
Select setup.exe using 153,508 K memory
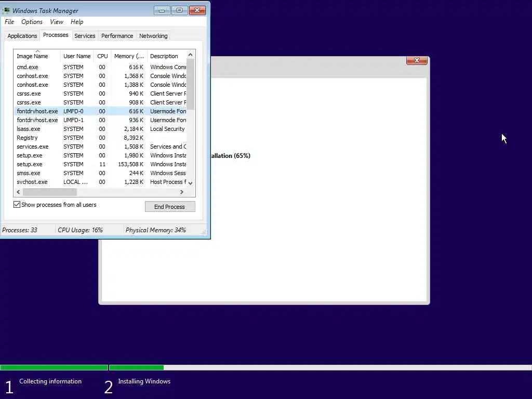(100, 164)
